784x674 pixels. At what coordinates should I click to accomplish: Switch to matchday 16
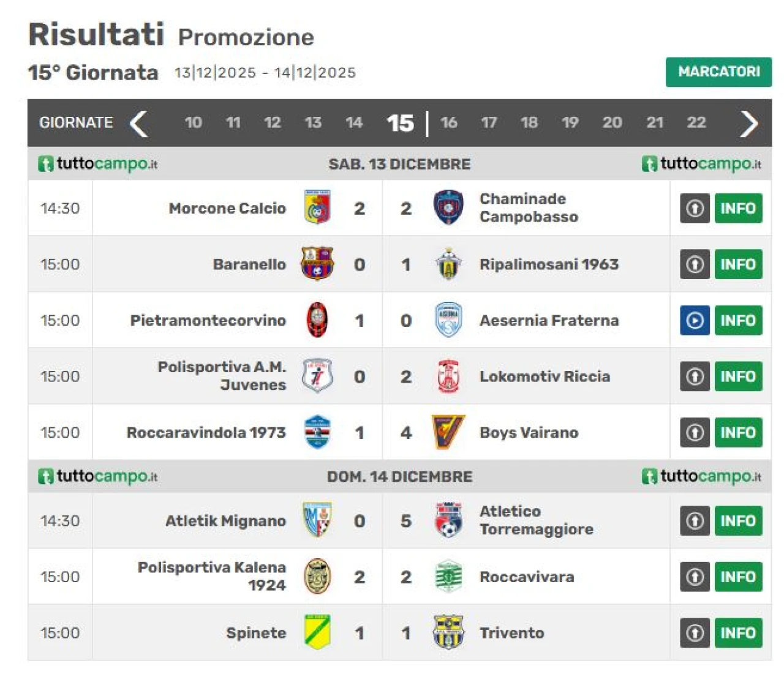(x=449, y=122)
